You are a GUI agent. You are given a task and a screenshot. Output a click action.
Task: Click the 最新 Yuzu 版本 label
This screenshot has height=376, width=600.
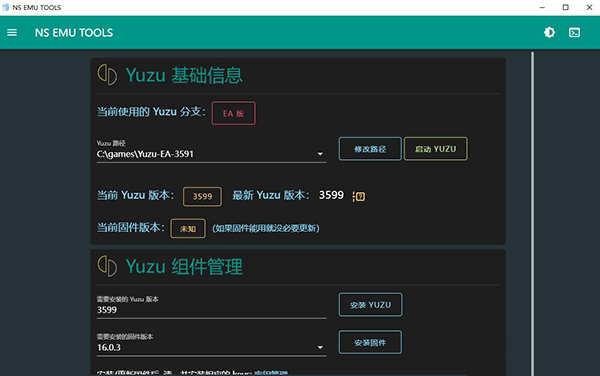pos(271,195)
